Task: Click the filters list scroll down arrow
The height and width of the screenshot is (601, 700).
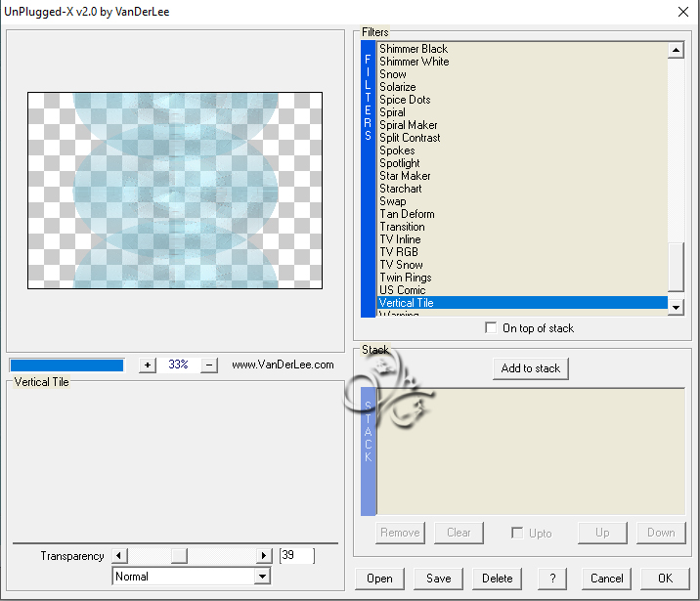Action: 676,307
